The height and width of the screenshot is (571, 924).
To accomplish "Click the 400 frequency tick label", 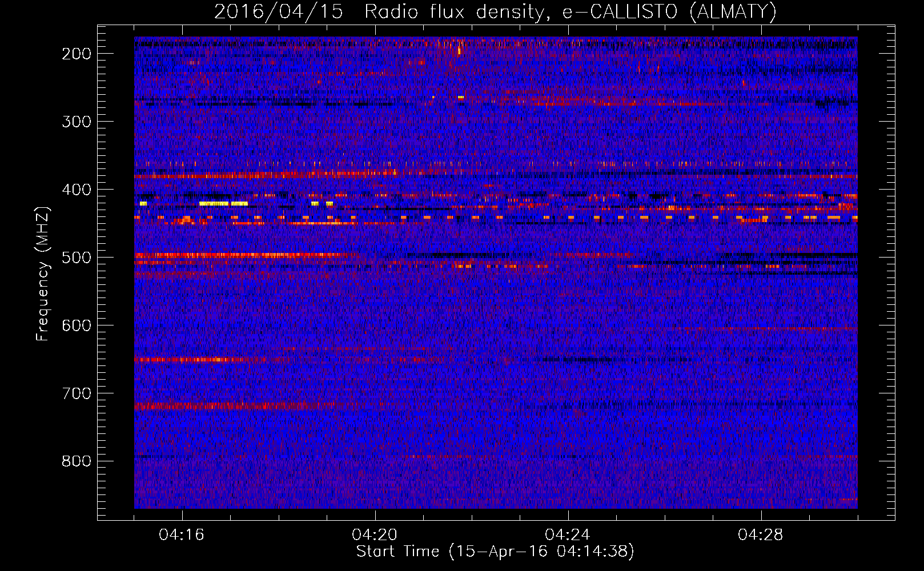I will click(x=77, y=190).
